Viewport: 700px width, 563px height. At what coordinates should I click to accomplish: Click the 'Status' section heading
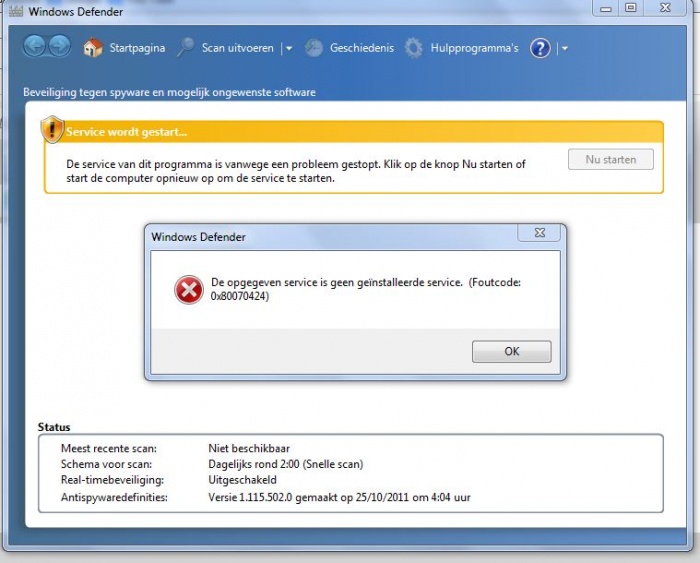(x=54, y=427)
